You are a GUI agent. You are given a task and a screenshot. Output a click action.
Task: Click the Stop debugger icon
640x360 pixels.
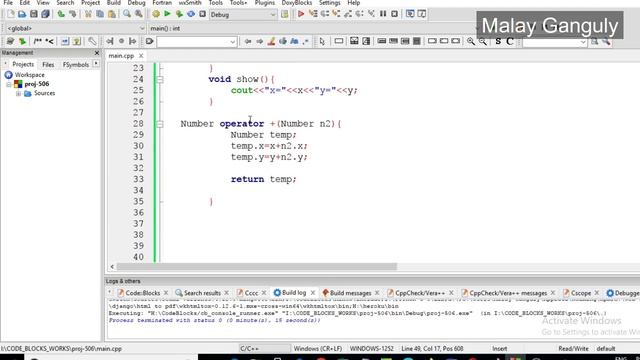click(x=395, y=14)
